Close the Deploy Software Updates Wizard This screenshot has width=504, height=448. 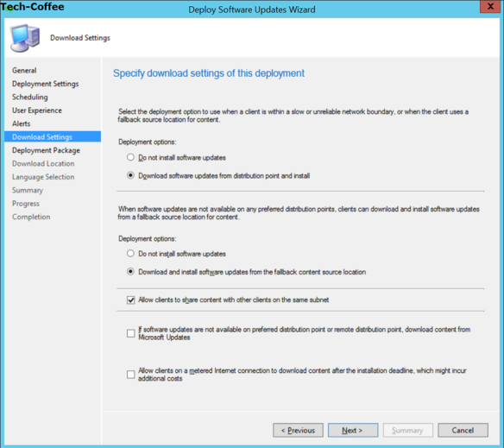pyautogui.click(x=490, y=6)
